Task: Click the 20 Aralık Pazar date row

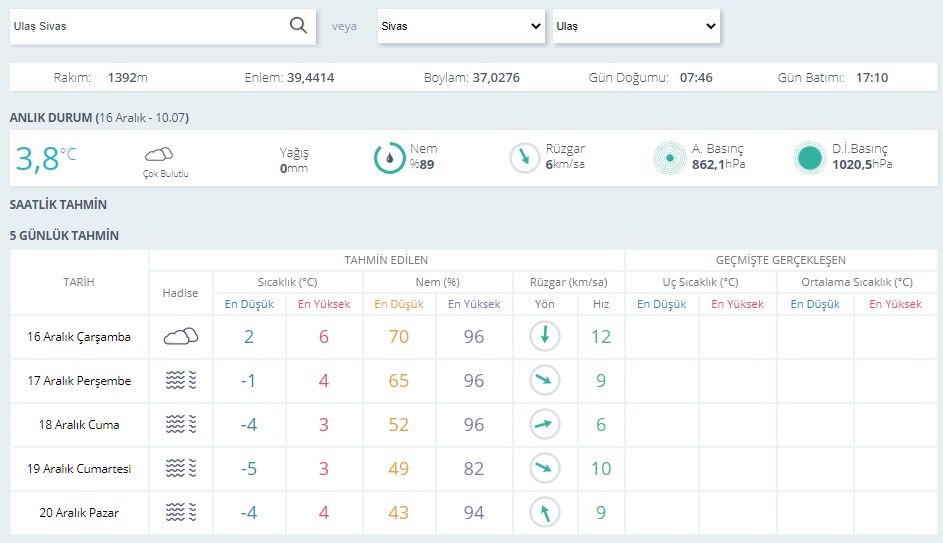Action: pyautogui.click(x=79, y=513)
